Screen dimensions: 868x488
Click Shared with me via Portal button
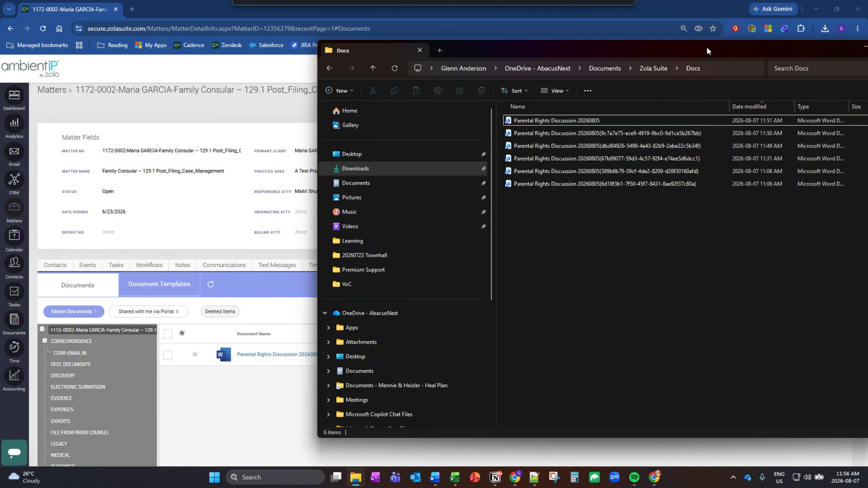[x=148, y=312]
